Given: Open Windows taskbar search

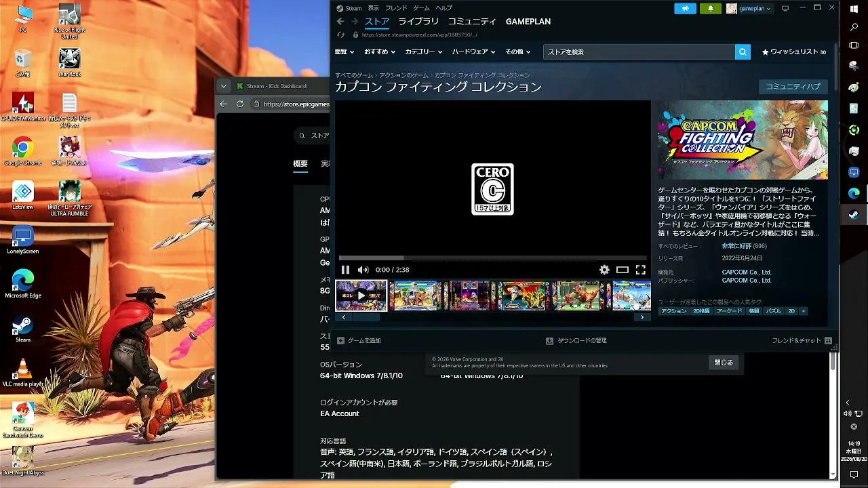Looking at the screenshot, I should coord(854,27).
